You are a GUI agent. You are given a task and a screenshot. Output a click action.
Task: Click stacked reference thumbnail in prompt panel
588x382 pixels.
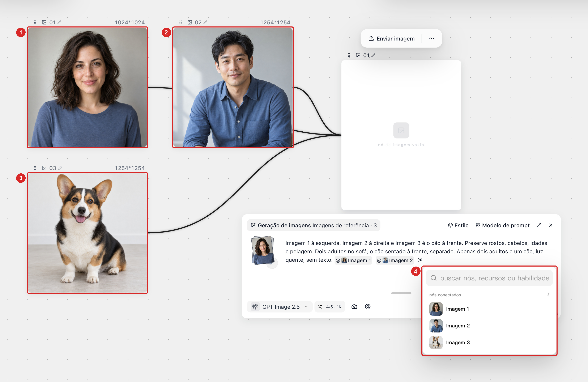click(263, 250)
